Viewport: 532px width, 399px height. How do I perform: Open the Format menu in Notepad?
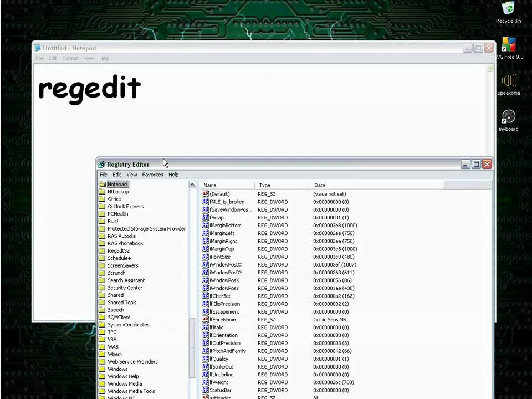coord(70,58)
